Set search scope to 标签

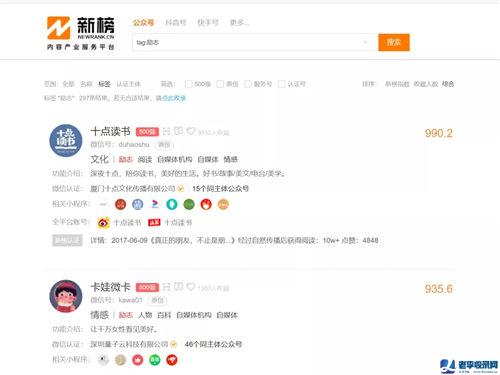pos(104,84)
